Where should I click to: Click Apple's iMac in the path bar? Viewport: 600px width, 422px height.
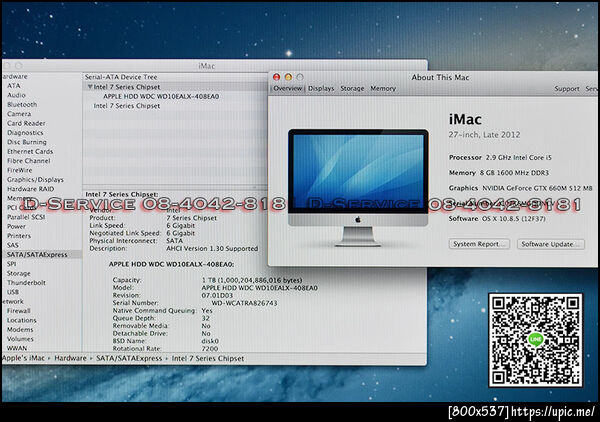pyautogui.click(x=23, y=358)
